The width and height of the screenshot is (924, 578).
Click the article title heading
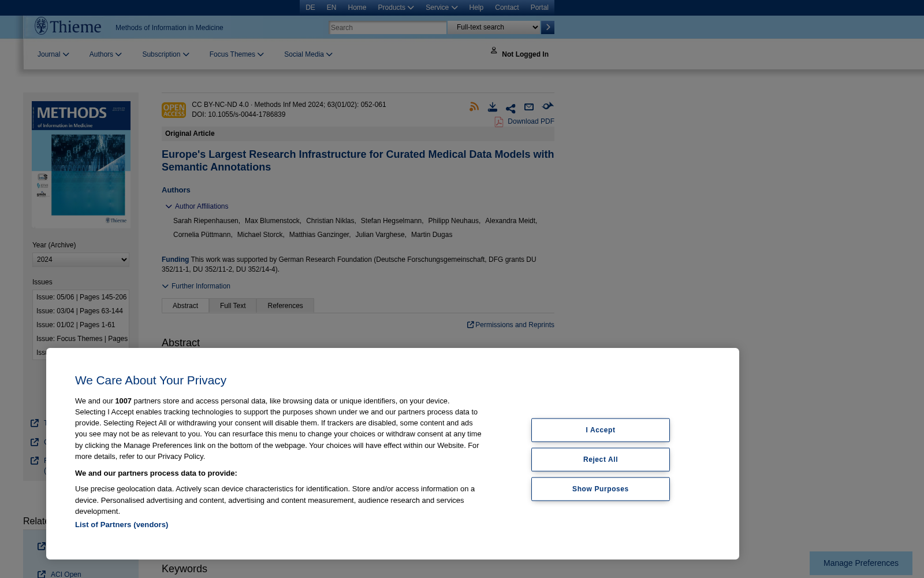[357, 161]
